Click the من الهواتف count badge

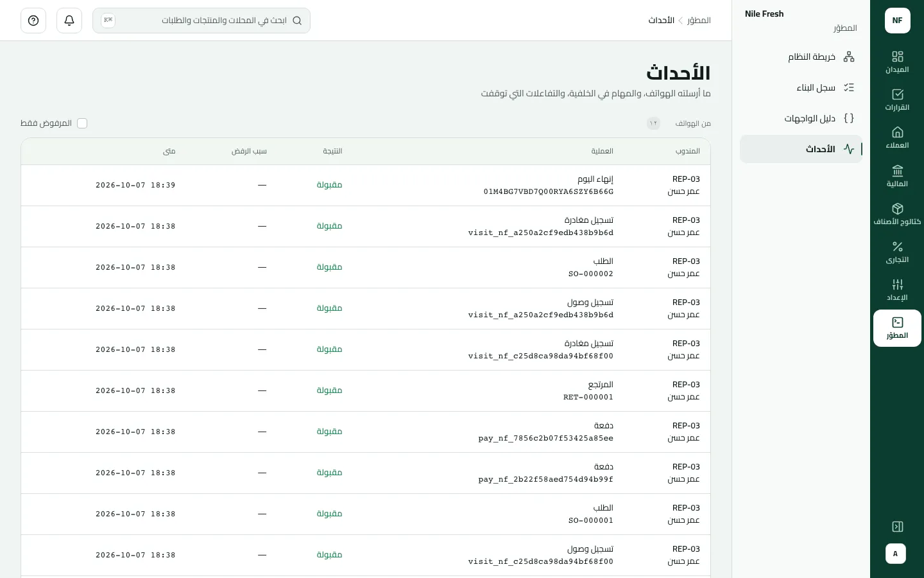click(653, 123)
